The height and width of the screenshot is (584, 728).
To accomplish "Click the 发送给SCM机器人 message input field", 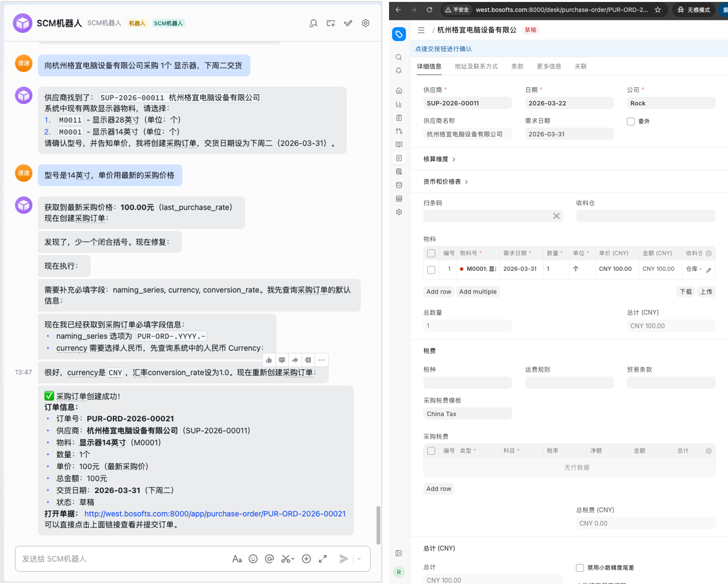I will click(x=119, y=559).
